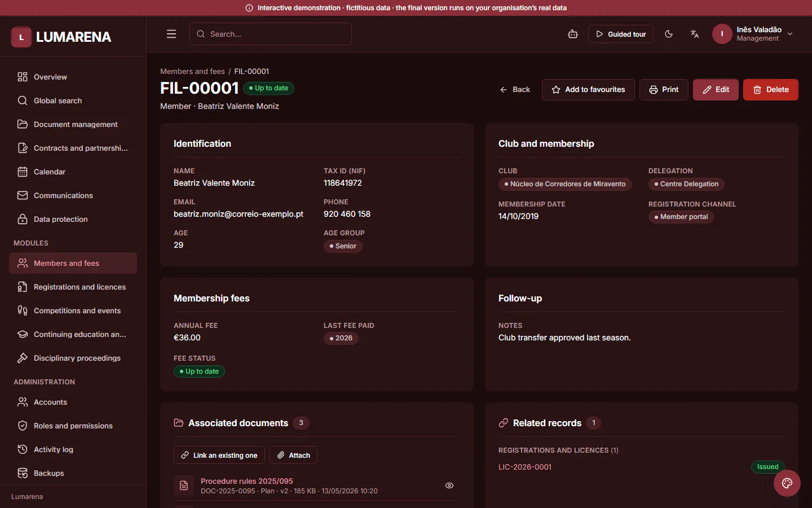
Task: Start the Guided tour
Action: [x=621, y=34]
